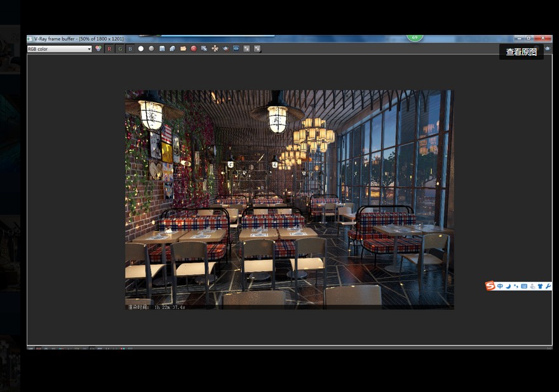
Task: Click the green badge on the title bar
Action: click(x=415, y=37)
